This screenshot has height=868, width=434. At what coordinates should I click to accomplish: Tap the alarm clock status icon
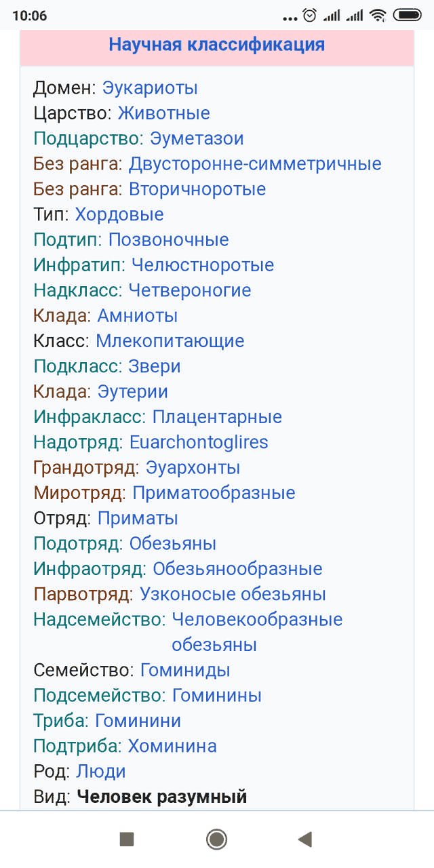tap(310, 15)
